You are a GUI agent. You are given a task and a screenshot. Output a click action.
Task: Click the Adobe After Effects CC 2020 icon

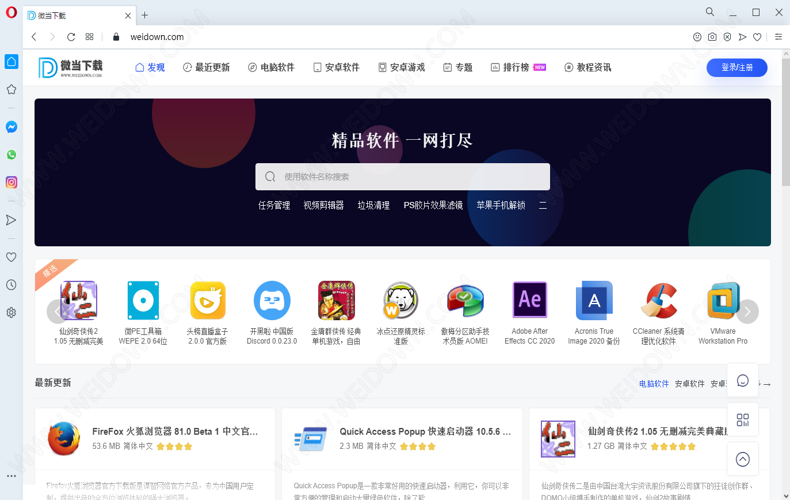click(x=529, y=301)
